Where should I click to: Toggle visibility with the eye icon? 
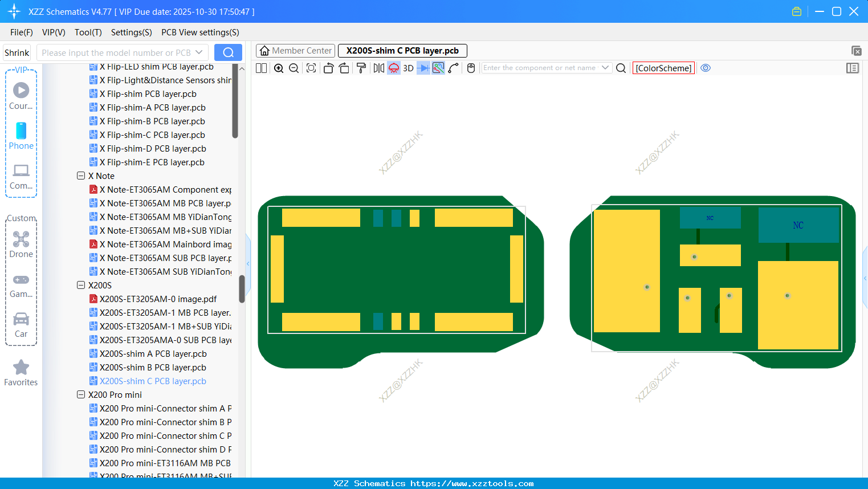[x=706, y=68]
